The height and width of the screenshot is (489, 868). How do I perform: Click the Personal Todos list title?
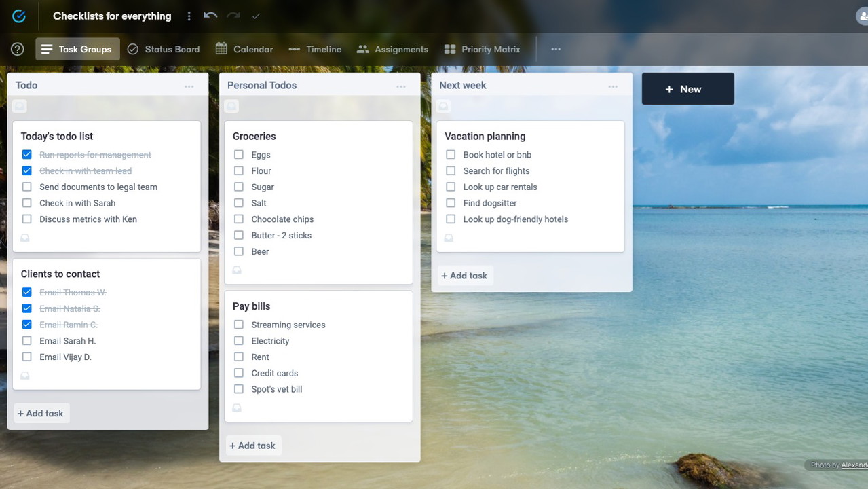(262, 85)
